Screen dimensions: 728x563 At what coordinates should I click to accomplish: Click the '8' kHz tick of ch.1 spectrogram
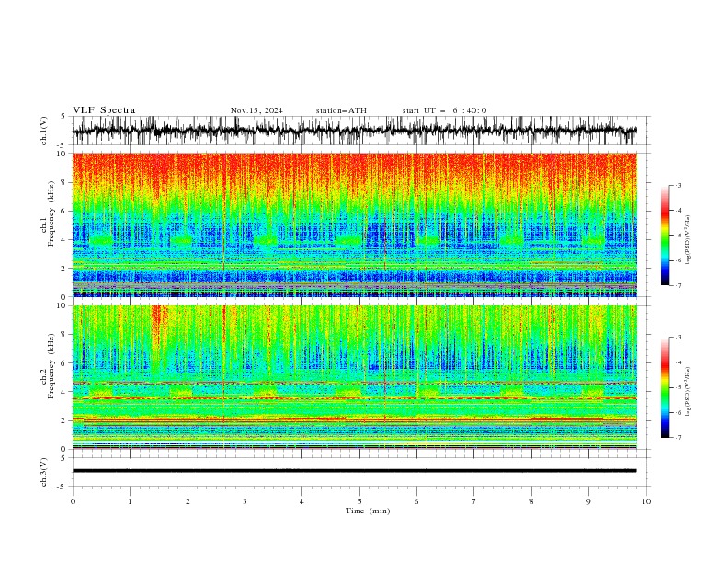(64, 182)
